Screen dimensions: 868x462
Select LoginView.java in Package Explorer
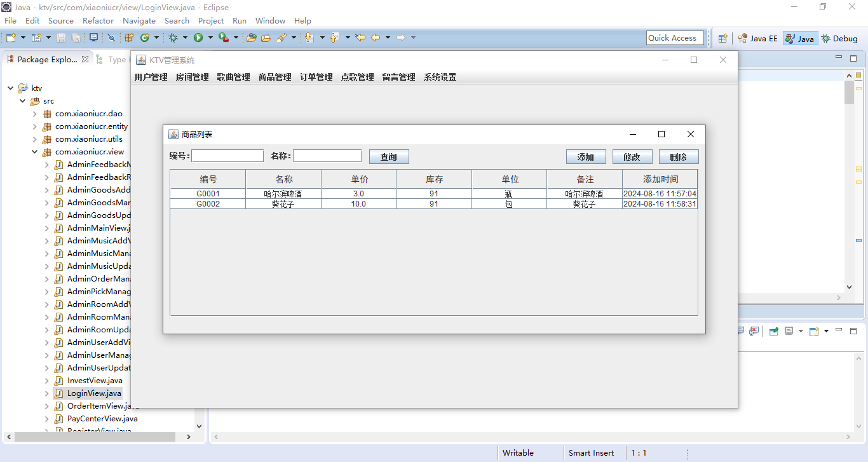(x=94, y=393)
